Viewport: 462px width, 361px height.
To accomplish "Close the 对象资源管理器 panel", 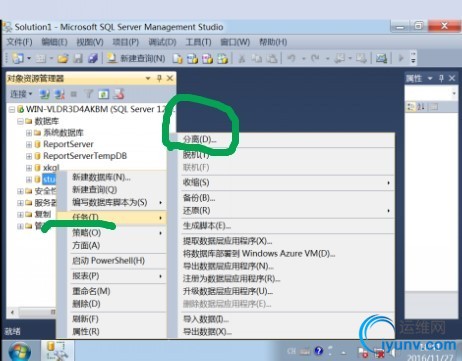I will click(x=170, y=78).
